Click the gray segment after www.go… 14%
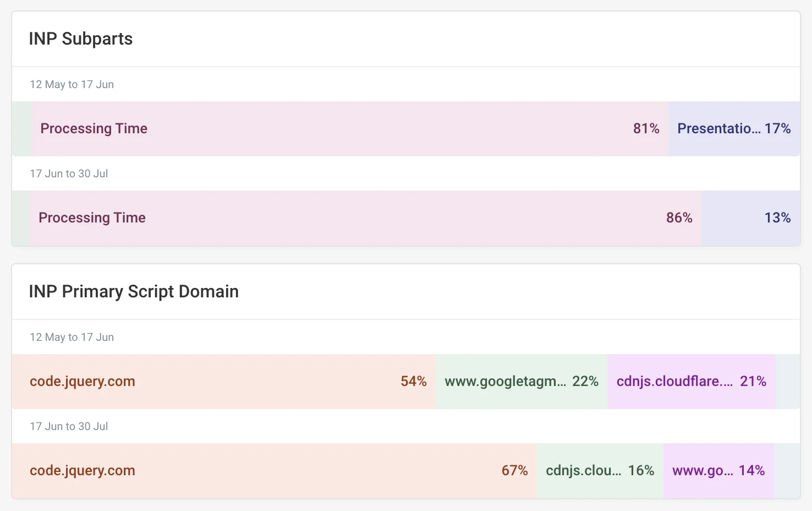Image resolution: width=812 pixels, height=511 pixels. [787, 471]
